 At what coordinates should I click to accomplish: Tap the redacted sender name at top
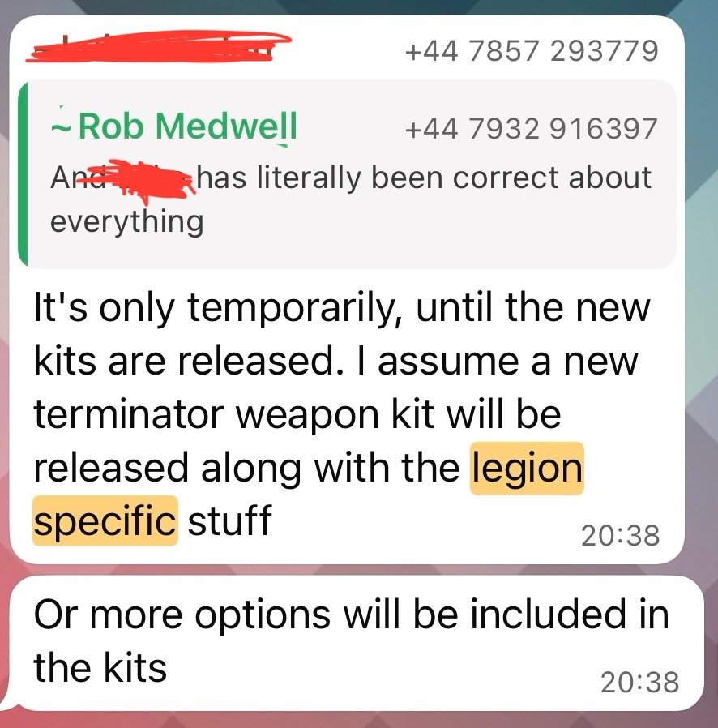tap(159, 46)
